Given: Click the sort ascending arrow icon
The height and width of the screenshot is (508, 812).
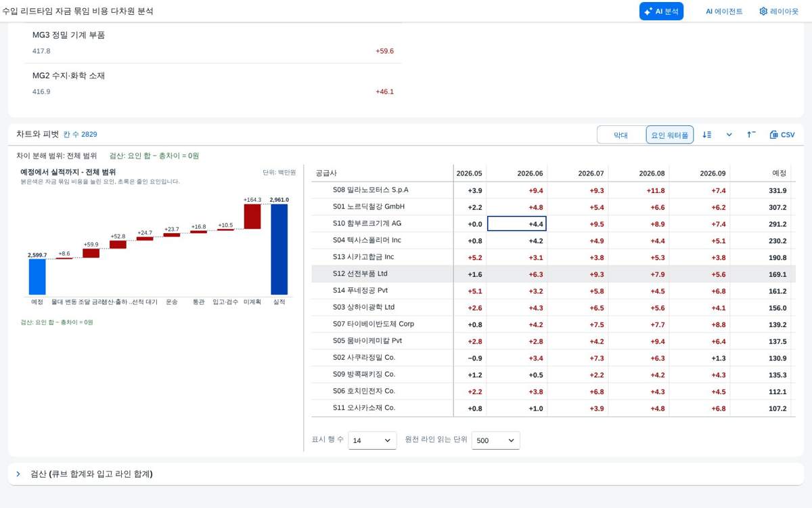Looking at the screenshot, I should [751, 135].
